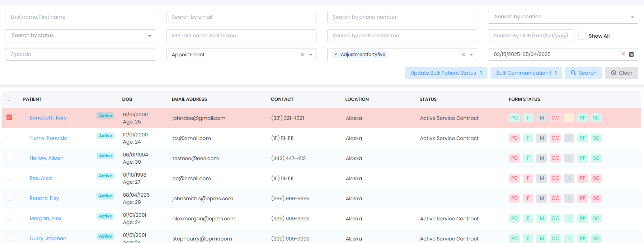This screenshot has height=243, width=644.
Task: Focus the Search by preferred name field
Action: pyautogui.click(x=402, y=36)
